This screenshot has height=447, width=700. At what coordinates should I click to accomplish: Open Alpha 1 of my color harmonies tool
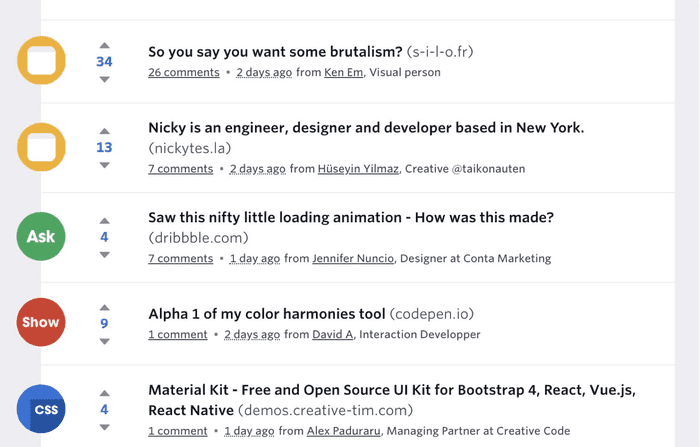pyautogui.click(x=266, y=314)
